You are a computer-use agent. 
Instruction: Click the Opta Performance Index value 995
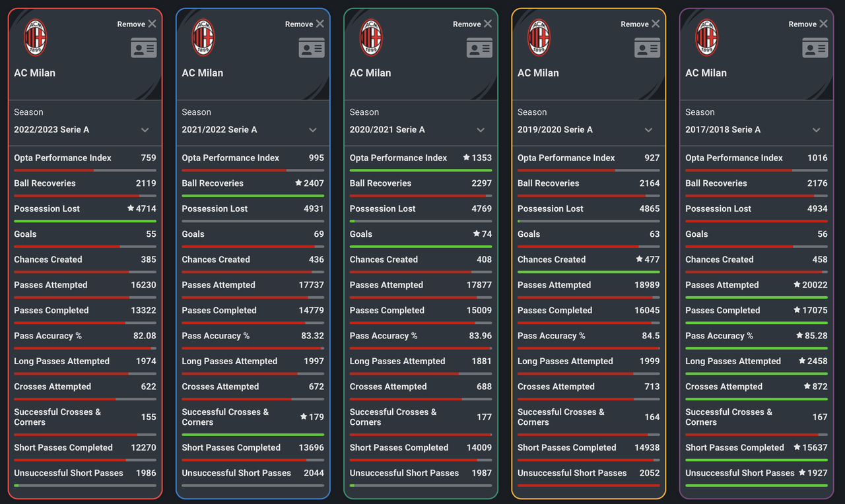(316, 158)
